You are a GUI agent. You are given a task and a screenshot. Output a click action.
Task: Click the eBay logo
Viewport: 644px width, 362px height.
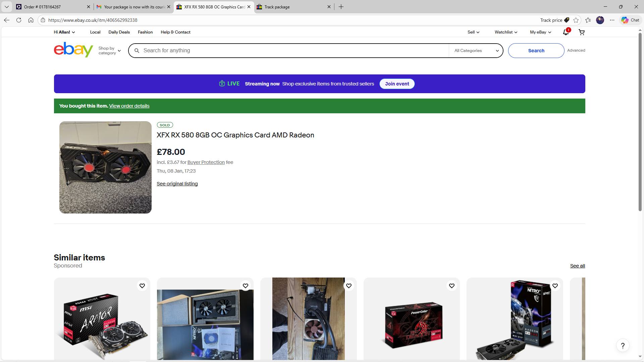coord(73,50)
